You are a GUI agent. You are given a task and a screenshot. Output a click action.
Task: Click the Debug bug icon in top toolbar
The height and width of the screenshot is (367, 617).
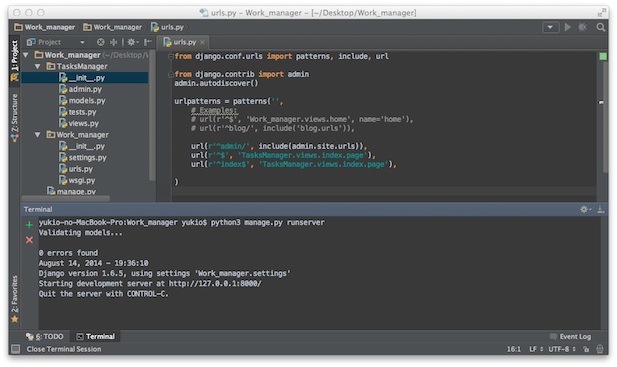point(583,27)
